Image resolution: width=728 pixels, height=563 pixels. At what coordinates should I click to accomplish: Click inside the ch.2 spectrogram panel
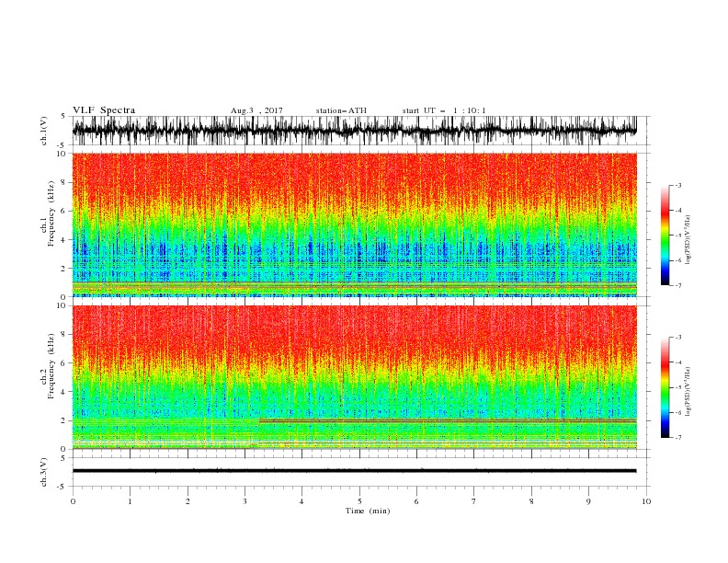[x=355, y=377]
